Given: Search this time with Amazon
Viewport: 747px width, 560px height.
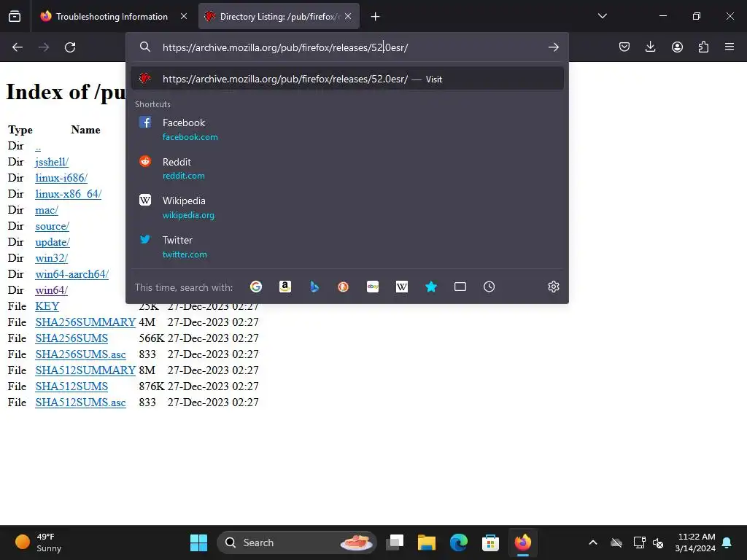Looking at the screenshot, I should [285, 287].
